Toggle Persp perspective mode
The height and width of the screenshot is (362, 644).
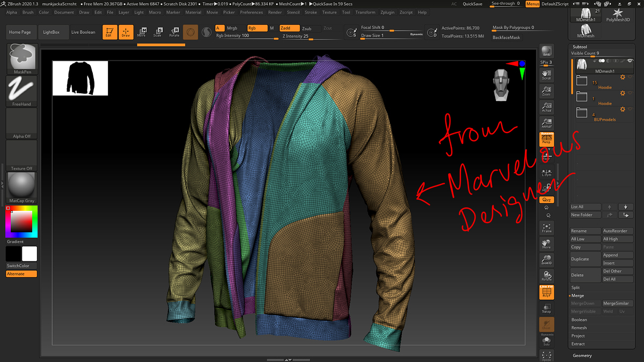tap(546, 139)
